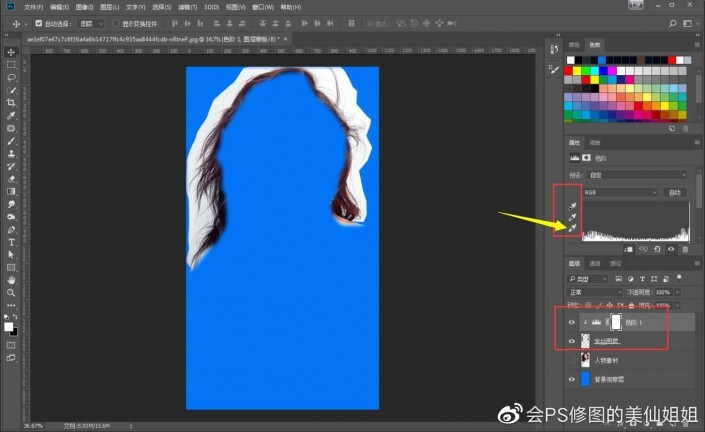The height and width of the screenshot is (432, 705).
Task: Select the Move tool
Action: point(11,51)
